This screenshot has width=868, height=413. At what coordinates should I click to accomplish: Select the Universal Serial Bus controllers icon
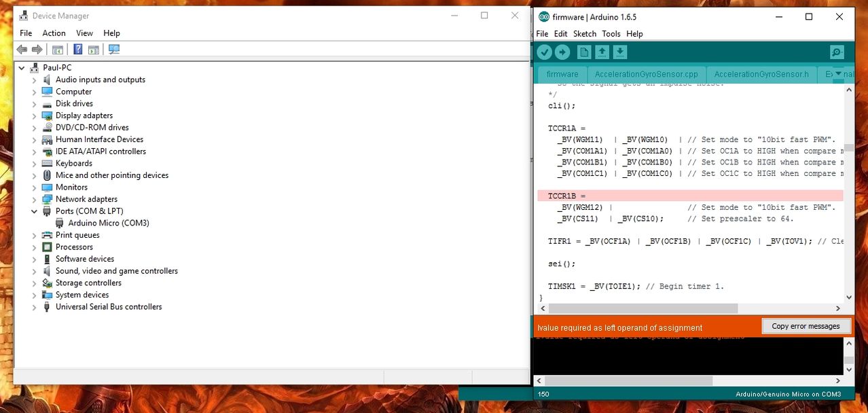point(47,307)
